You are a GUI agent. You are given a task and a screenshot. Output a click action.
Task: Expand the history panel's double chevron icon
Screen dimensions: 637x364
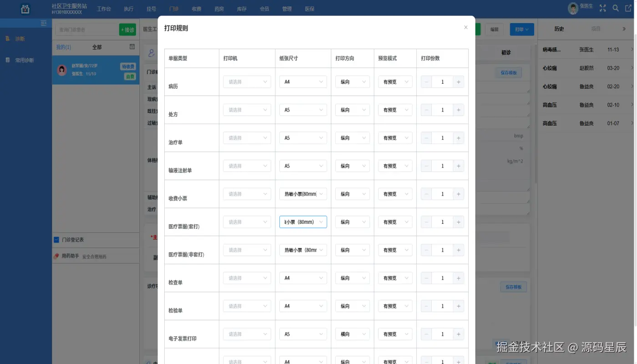click(624, 29)
